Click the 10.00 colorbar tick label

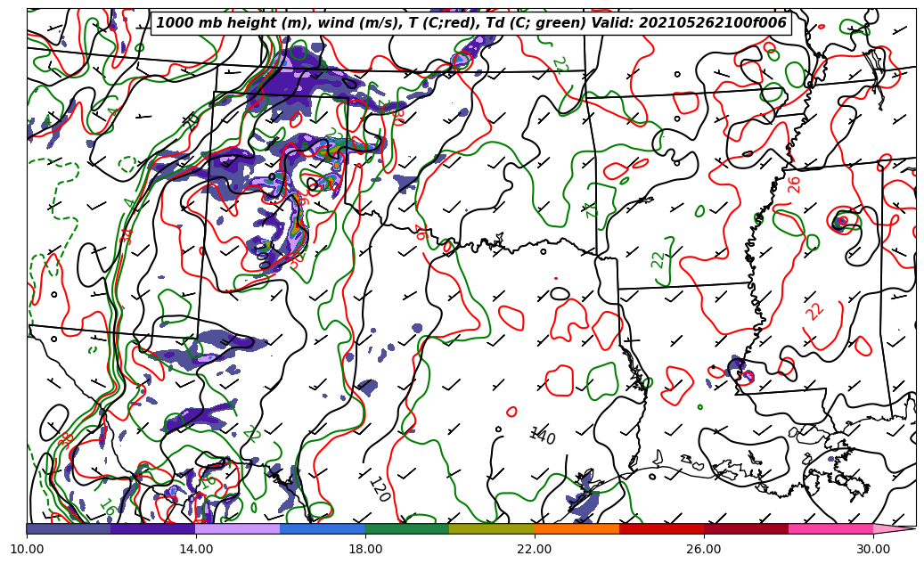coord(27,549)
